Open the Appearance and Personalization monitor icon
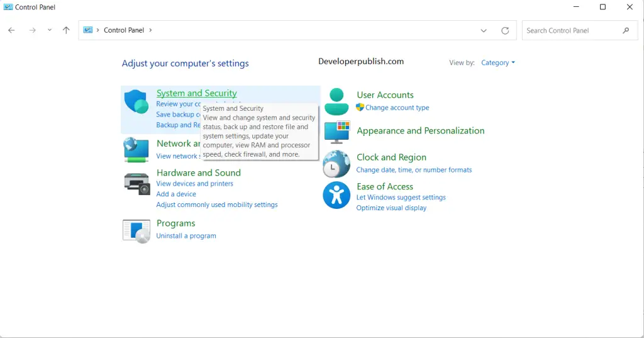 (337, 132)
